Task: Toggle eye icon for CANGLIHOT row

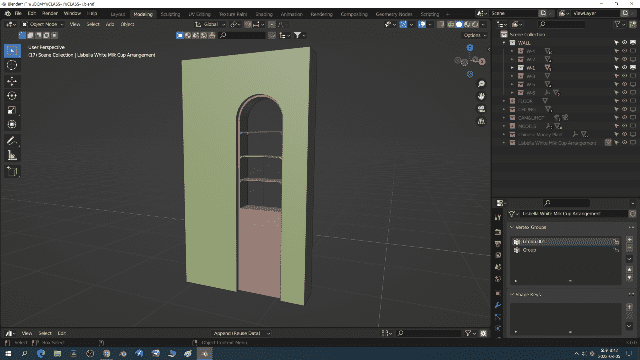Action: click(624, 118)
